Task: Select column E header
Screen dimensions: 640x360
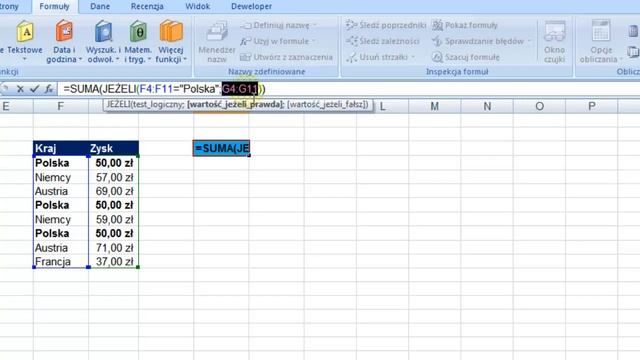Action: click(x=16, y=107)
